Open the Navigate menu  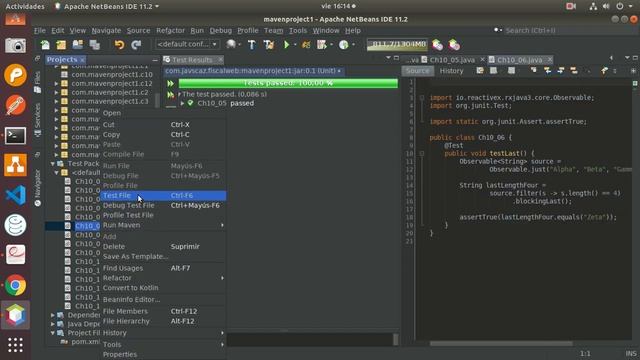pyautogui.click(x=106, y=31)
